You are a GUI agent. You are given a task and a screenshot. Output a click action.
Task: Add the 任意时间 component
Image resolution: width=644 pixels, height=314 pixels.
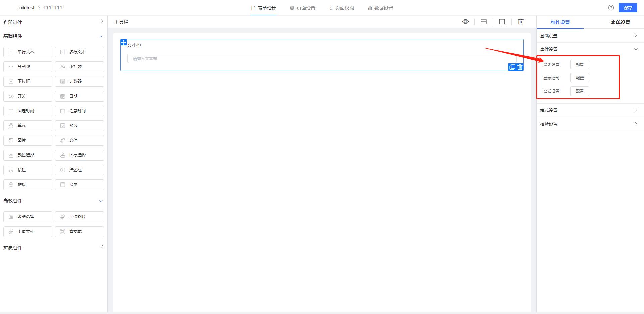(79, 111)
